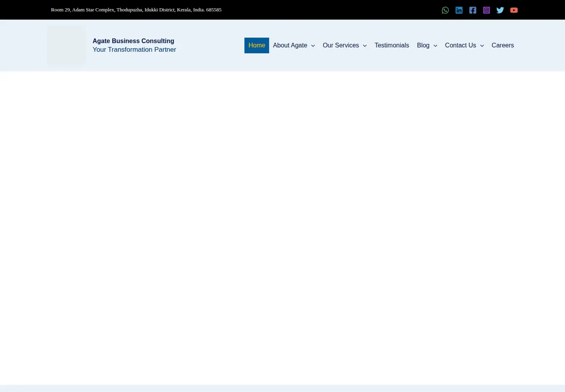This screenshot has width=565, height=392.
Task: Open the WhatsApp icon link
Action: pos(445,10)
